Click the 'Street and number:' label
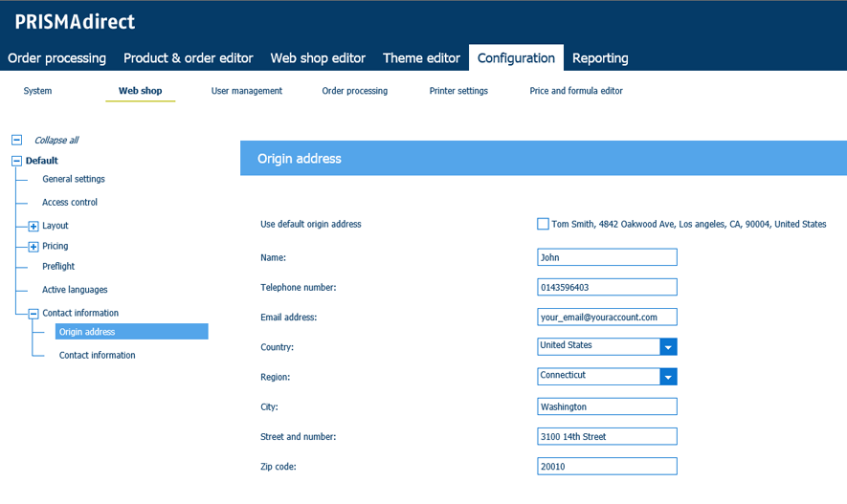 (x=299, y=436)
